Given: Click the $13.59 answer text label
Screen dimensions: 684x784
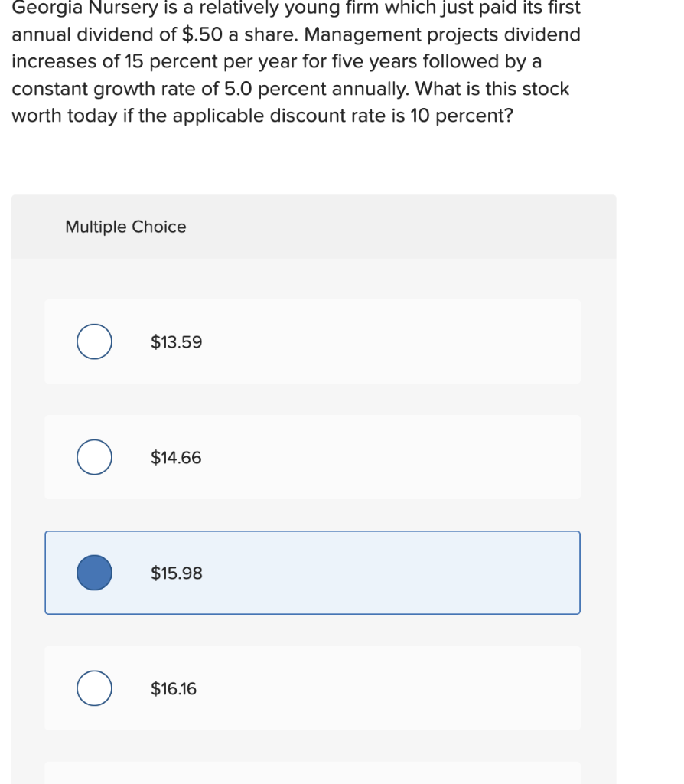Looking at the screenshot, I should point(176,341).
